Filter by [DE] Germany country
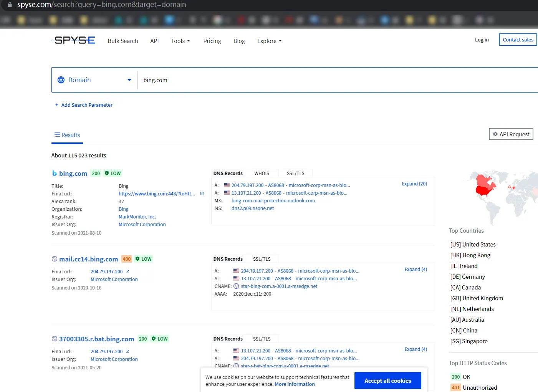The height and width of the screenshot is (392, 538). click(x=467, y=276)
